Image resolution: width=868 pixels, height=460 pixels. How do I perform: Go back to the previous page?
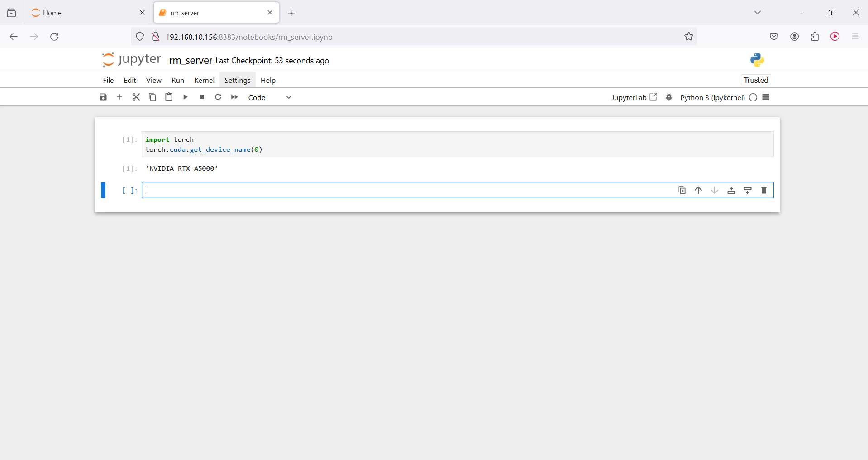14,37
